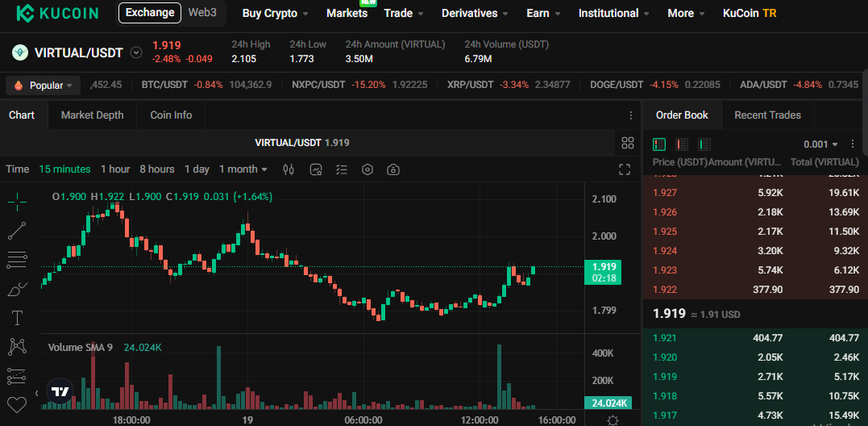Open the 1 month timeframe dropdown
The image size is (868, 426).
[243, 169]
